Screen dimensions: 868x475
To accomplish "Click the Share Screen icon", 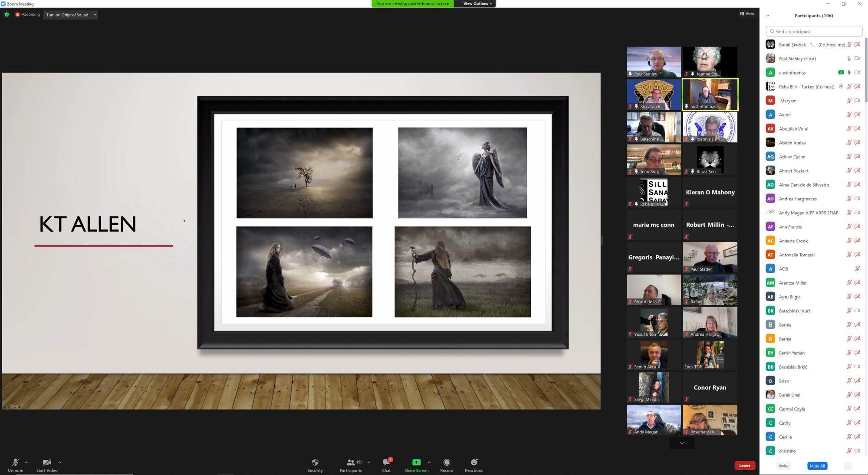I will click(x=416, y=462).
